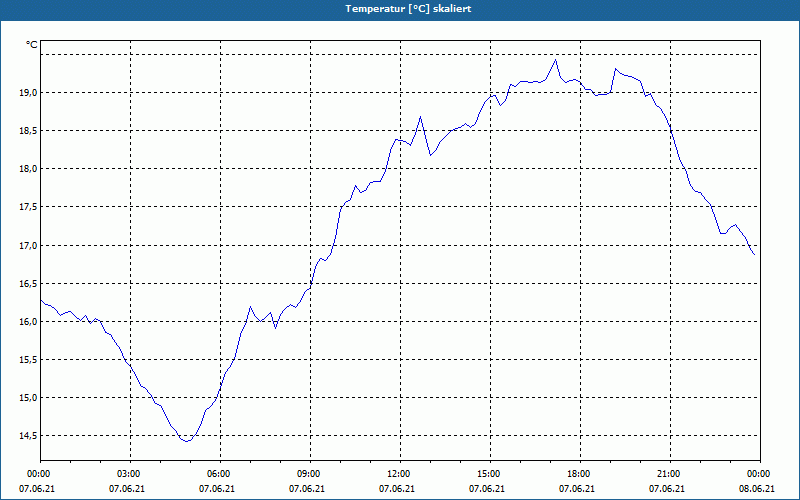Click the temperature spike between 12:00 and 13:00
This screenshot has height=500, width=800.
[420, 117]
